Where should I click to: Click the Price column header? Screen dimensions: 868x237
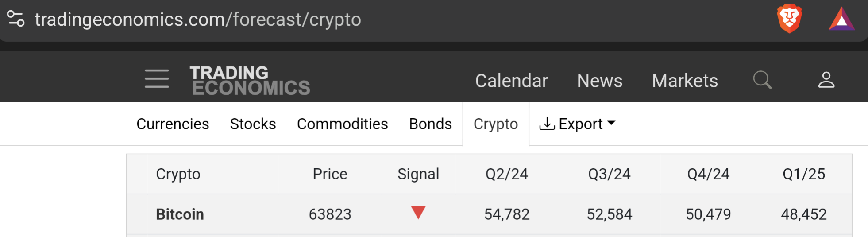330,174
